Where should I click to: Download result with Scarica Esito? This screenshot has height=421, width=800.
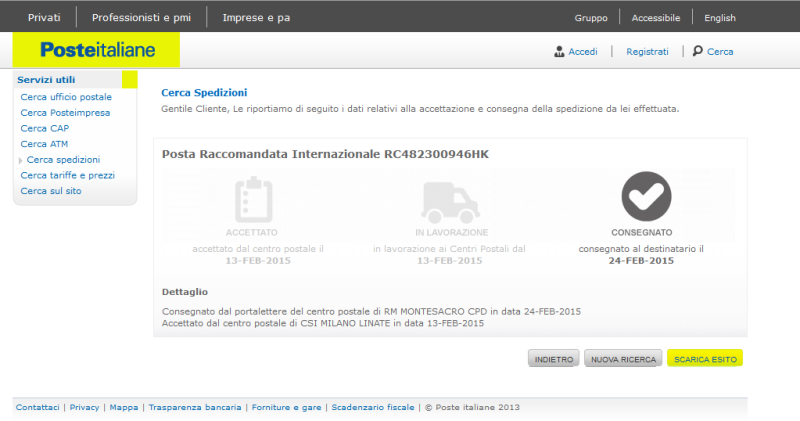pos(705,358)
